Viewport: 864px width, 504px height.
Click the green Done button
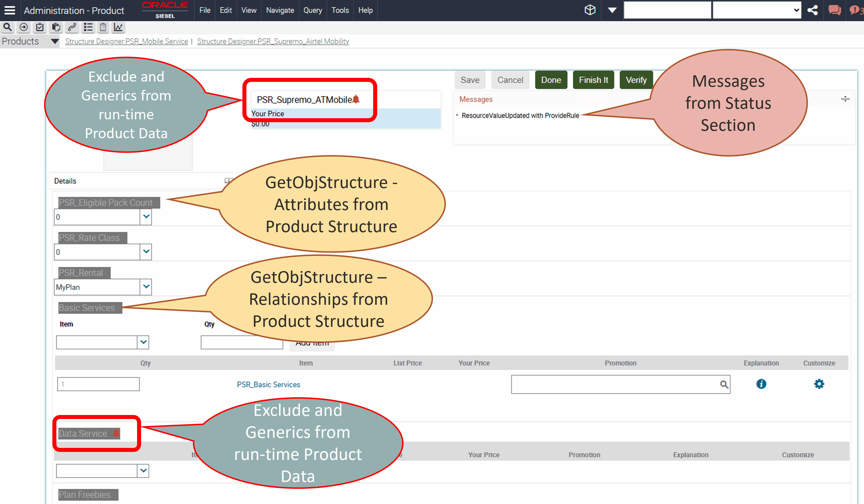551,80
